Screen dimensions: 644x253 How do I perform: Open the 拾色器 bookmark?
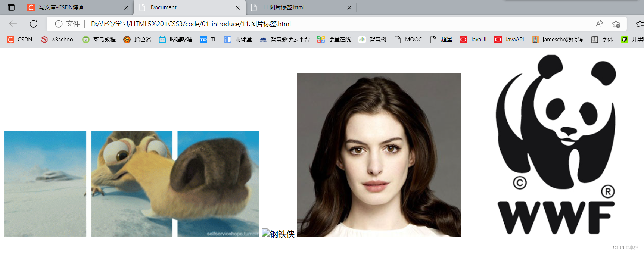pyautogui.click(x=137, y=40)
